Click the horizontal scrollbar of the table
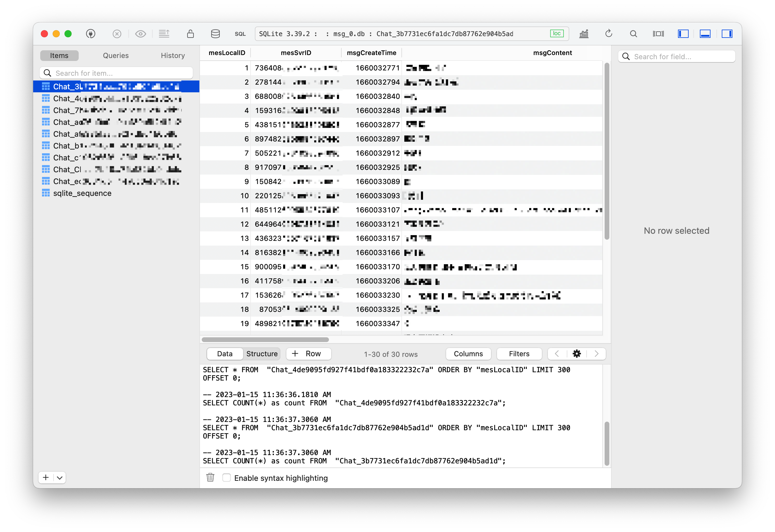 coord(265,340)
